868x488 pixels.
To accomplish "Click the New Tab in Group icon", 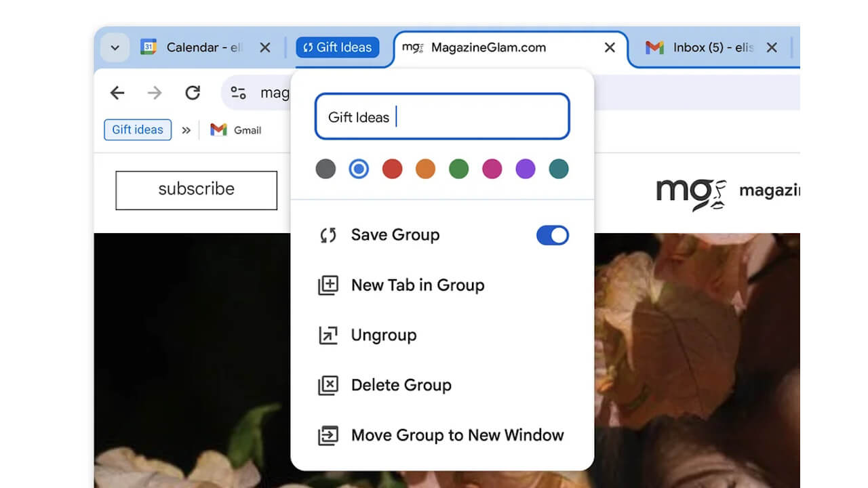I will (x=328, y=285).
